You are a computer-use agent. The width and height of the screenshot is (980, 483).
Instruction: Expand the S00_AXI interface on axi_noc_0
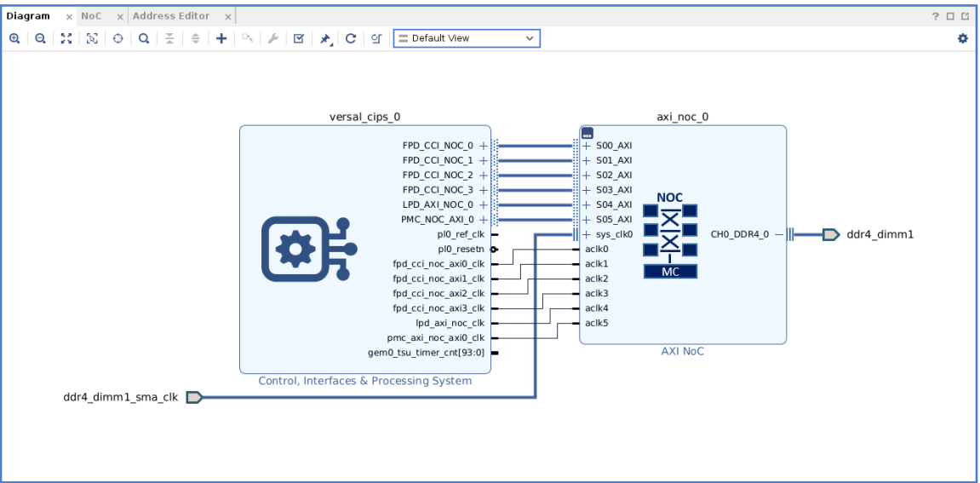tap(587, 146)
